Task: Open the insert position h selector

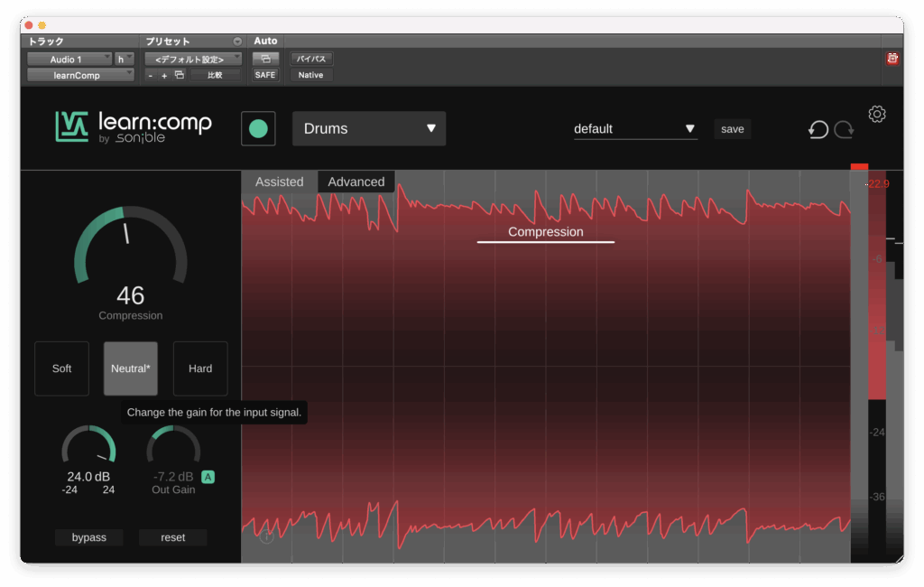Action: coord(125,59)
